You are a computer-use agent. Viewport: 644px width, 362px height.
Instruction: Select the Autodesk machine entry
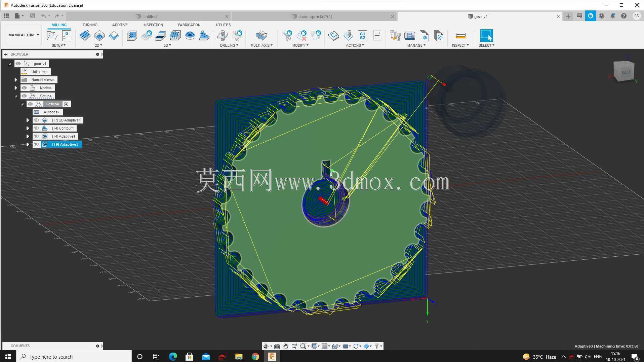[47, 112]
